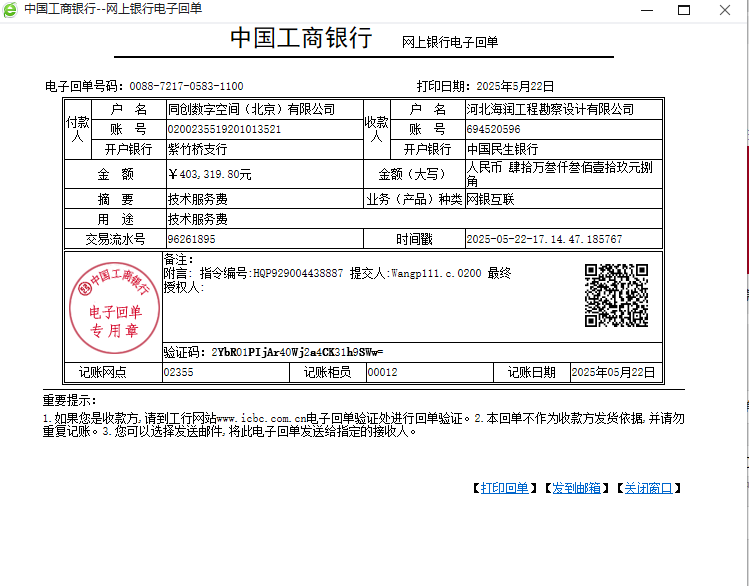
Task: Click timestamp 2025-05-22-17.14.47.185767
Action: pos(544,239)
